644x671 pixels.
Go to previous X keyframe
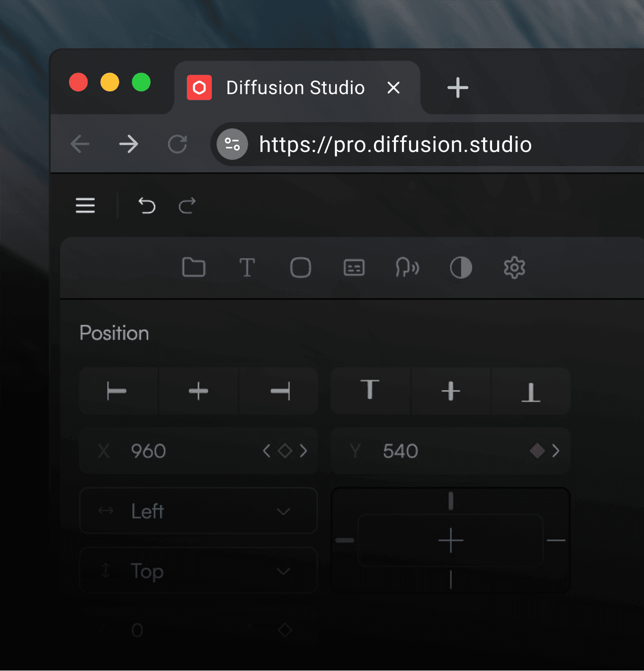tap(267, 451)
